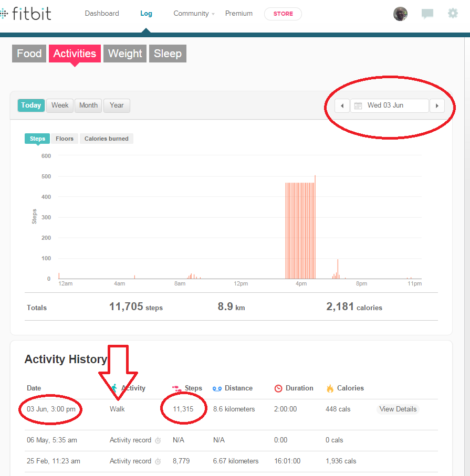470x476 pixels.
Task: Open the settings gear icon
Action: 453,14
